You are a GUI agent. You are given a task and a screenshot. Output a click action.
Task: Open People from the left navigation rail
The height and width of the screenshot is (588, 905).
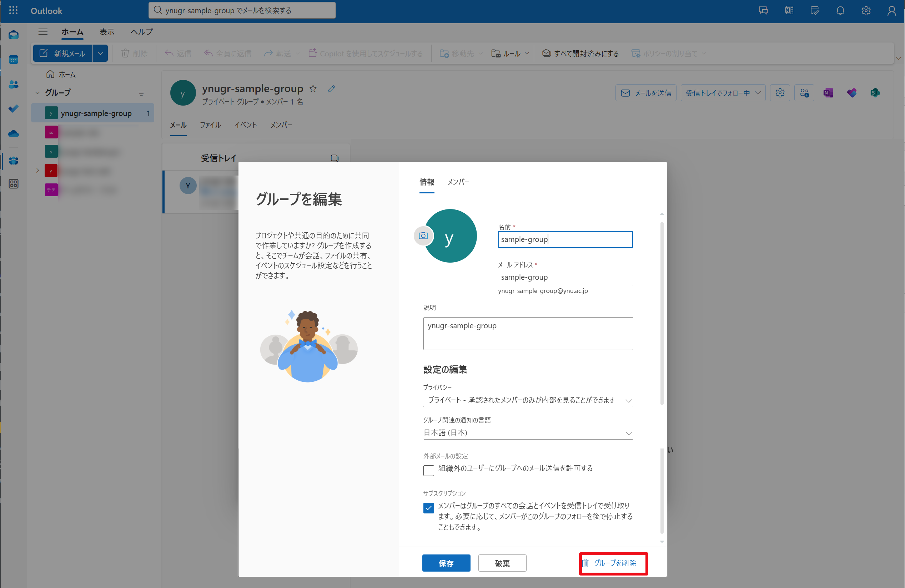(x=13, y=84)
